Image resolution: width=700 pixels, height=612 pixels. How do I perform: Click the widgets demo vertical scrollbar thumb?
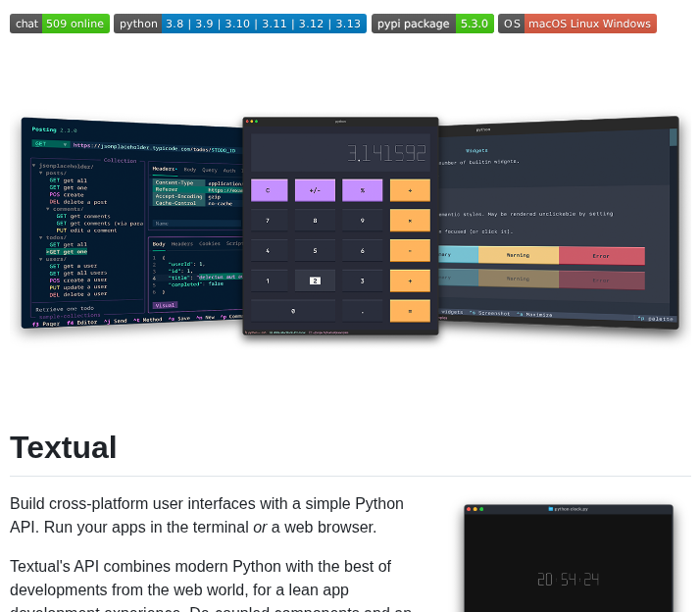pos(674,136)
